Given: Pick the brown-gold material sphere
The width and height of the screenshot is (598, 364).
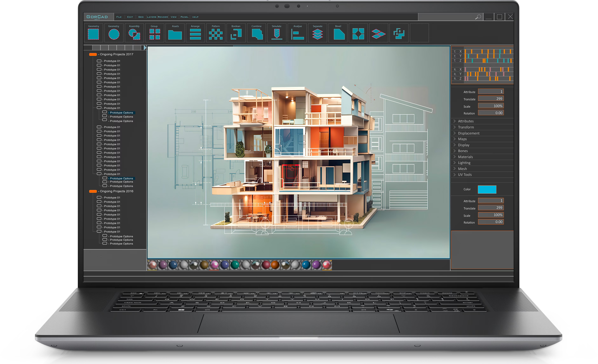Looking at the screenshot, I should pyautogui.click(x=204, y=265).
